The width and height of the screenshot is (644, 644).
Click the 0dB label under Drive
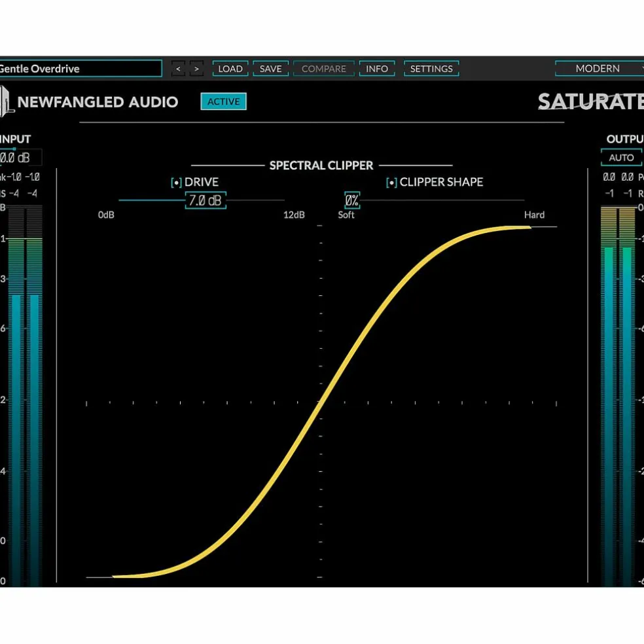[106, 215]
